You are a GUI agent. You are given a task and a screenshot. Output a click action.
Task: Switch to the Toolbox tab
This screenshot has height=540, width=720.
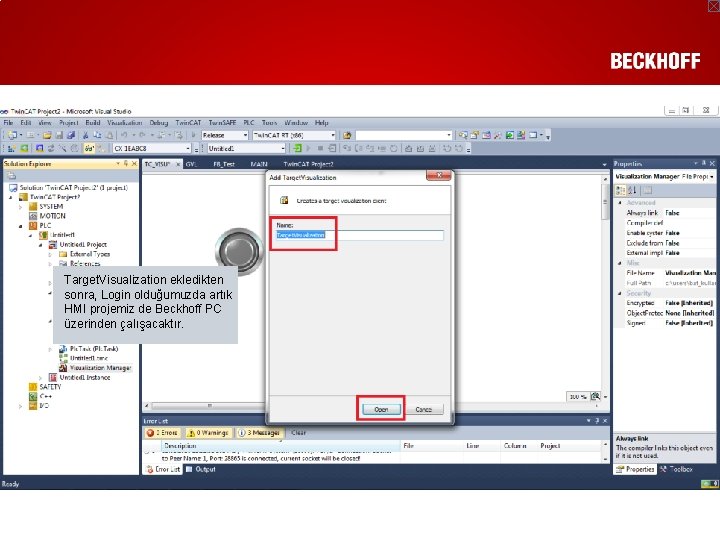(677, 469)
